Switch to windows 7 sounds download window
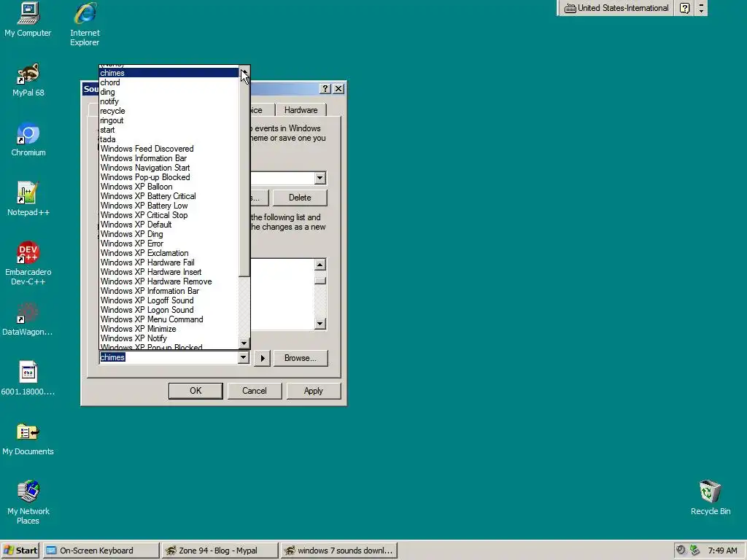The height and width of the screenshot is (560, 747). pyautogui.click(x=338, y=551)
